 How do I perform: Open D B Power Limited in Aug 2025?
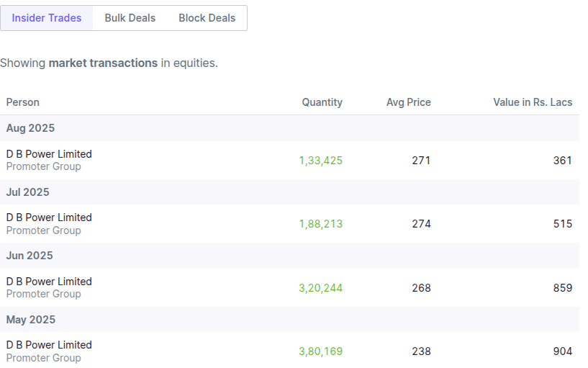(x=49, y=154)
